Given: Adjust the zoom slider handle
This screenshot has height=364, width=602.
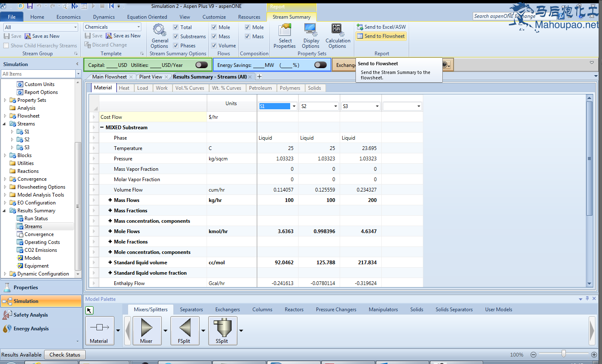Looking at the screenshot, I should [564, 354].
